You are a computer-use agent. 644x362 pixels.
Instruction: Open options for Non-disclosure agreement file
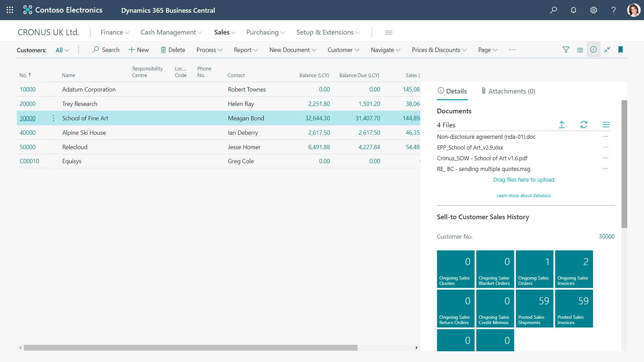click(x=605, y=136)
